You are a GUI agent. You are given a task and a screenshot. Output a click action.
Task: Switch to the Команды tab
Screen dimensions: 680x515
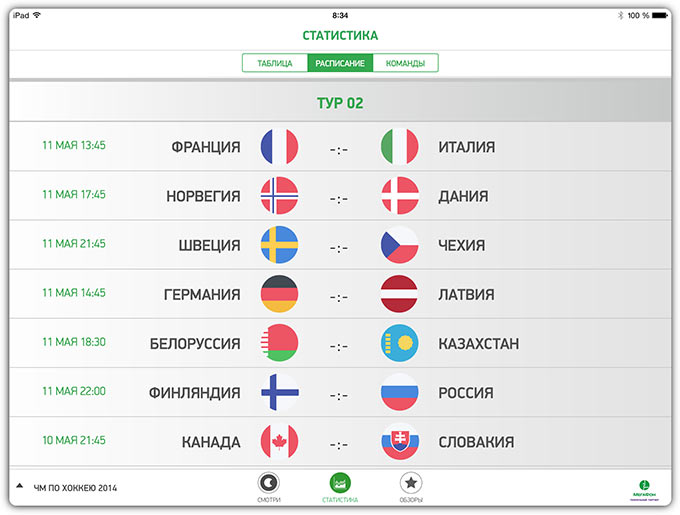coord(405,63)
